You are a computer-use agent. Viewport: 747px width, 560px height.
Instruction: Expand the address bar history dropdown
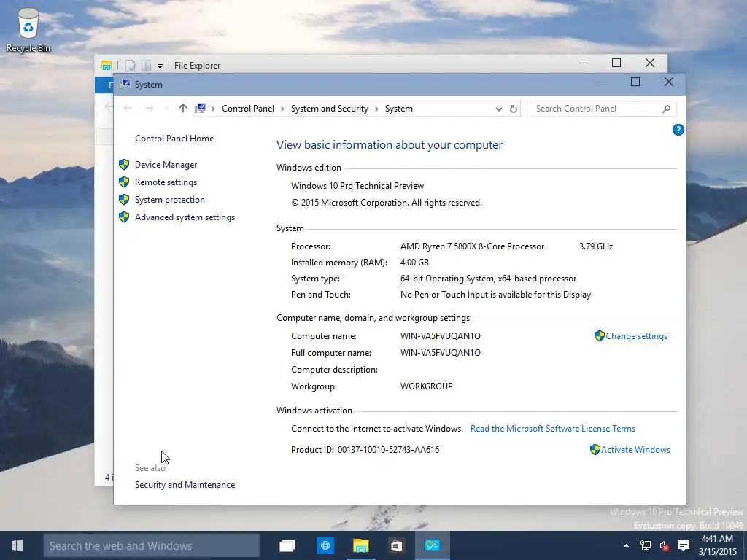[498, 109]
